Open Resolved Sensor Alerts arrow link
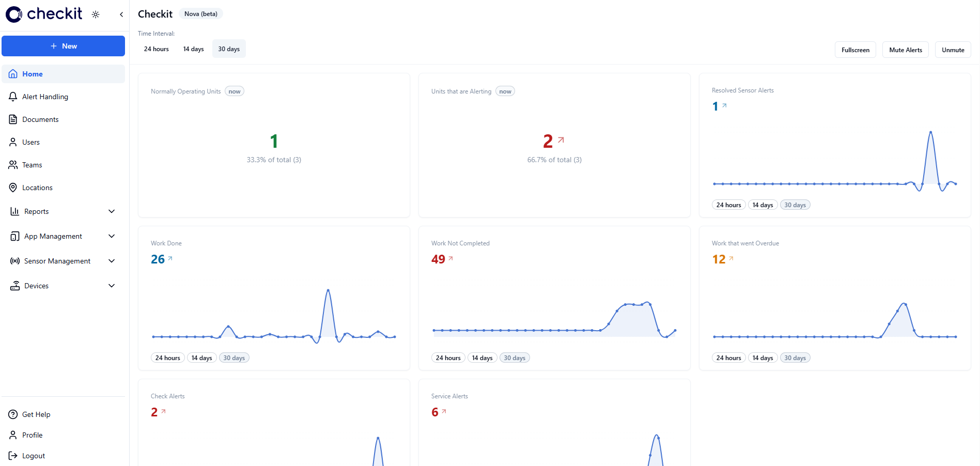The width and height of the screenshot is (980, 466). pyautogui.click(x=724, y=105)
